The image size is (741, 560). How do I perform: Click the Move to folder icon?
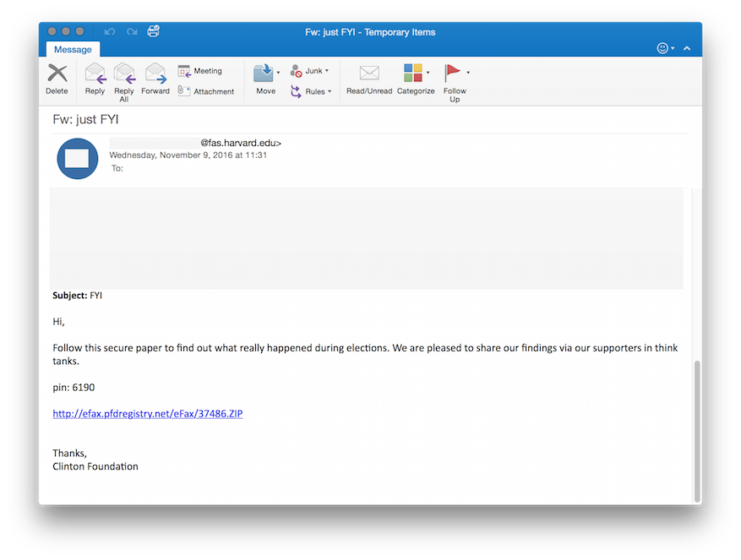click(264, 73)
